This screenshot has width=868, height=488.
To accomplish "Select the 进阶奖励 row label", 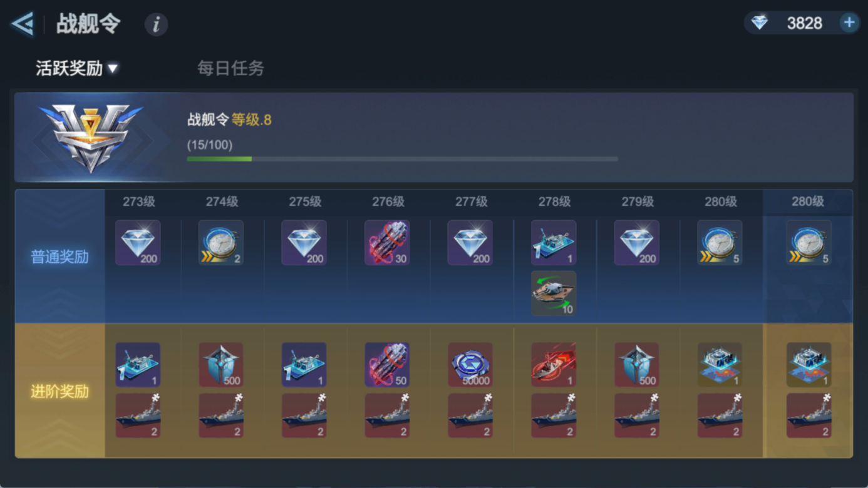I will [x=59, y=392].
